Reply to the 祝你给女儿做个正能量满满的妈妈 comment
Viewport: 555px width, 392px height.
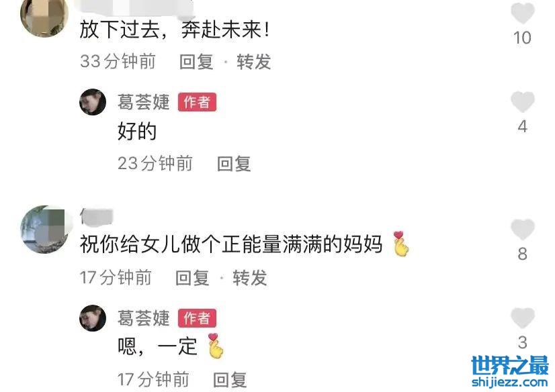(192, 277)
